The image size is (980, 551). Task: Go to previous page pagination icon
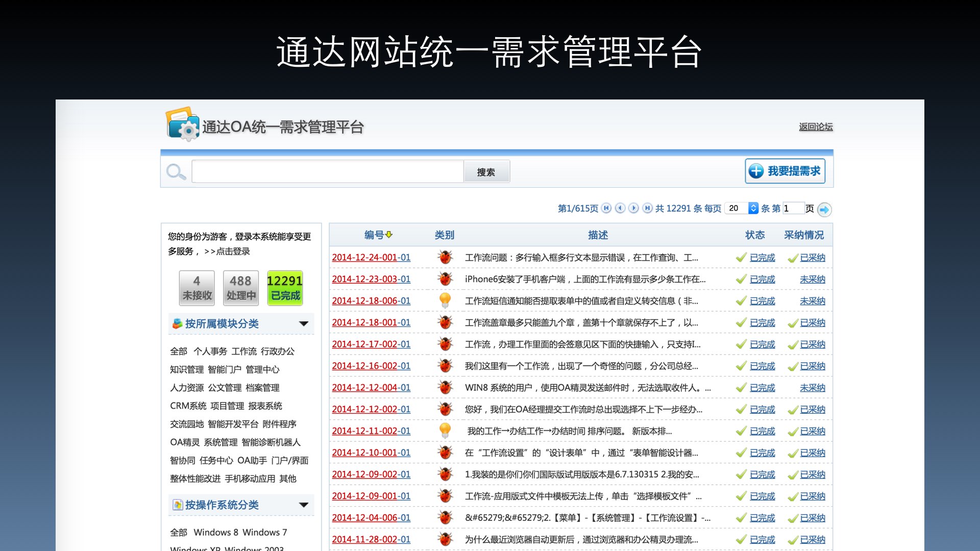[x=620, y=208]
